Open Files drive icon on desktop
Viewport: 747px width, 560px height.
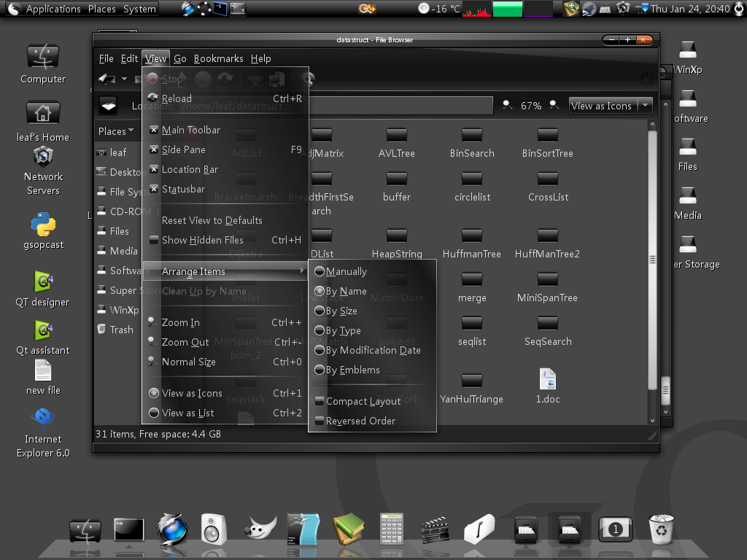(687, 147)
